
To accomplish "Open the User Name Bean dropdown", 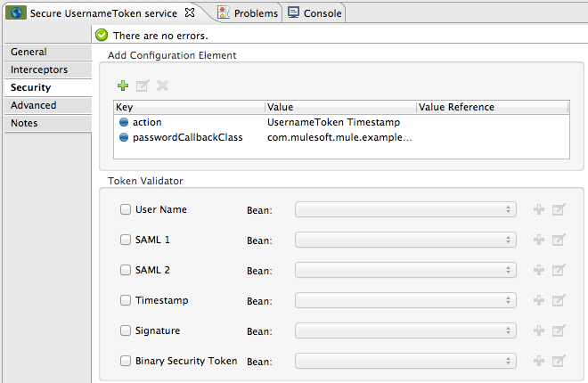I will (x=405, y=209).
